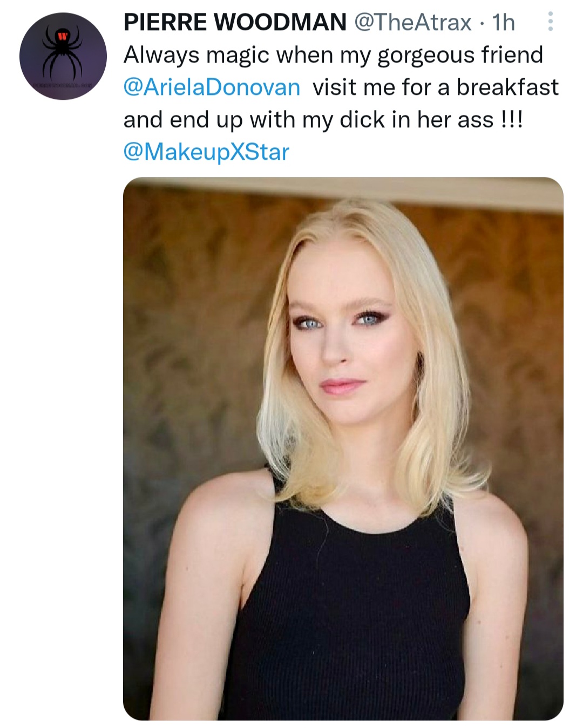Viewport: 583px width, 728px height.
Task: Show the overflow menu at the tweet's top right
Action: click(x=550, y=22)
